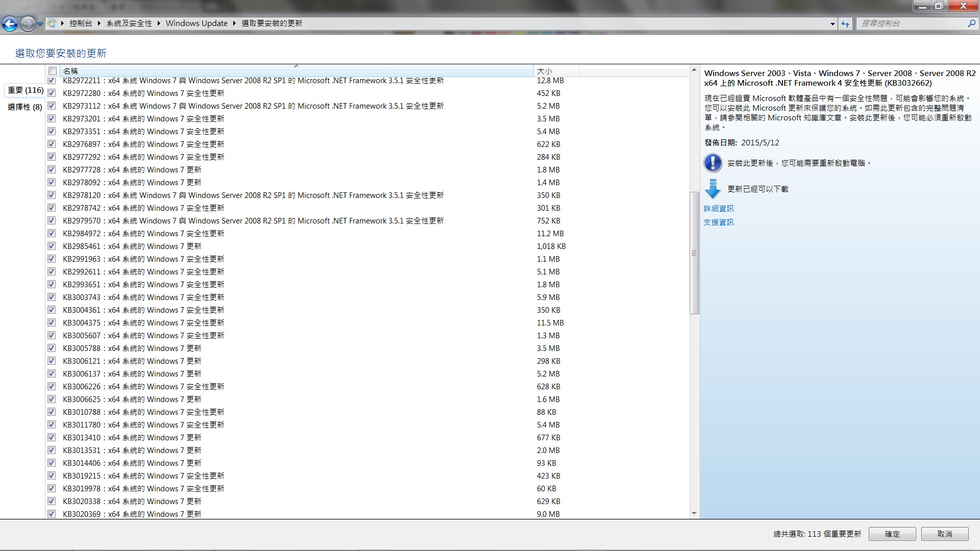
Task: Expand the arrow after 控制台 breadcrumb
Action: coord(99,23)
